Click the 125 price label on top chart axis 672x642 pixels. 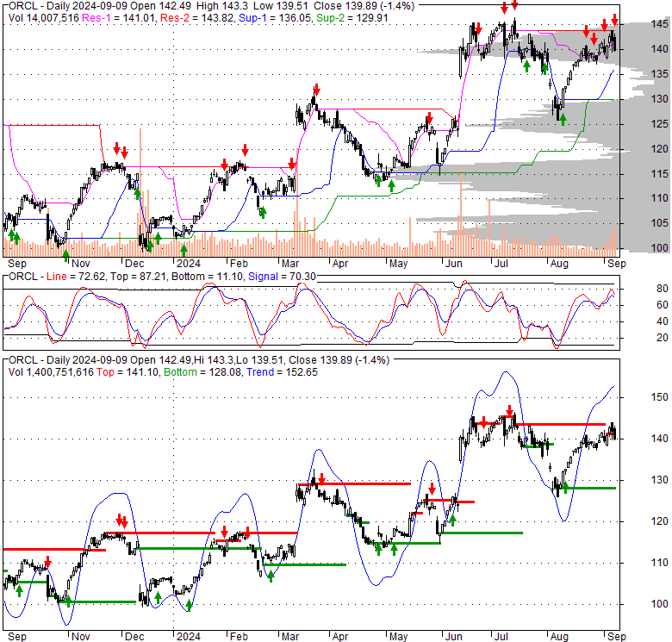(x=660, y=124)
